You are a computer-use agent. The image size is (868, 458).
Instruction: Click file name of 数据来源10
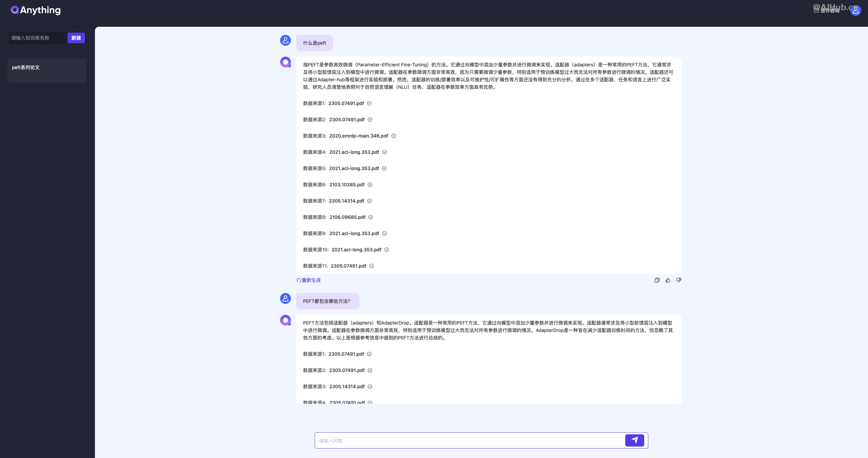tap(356, 250)
